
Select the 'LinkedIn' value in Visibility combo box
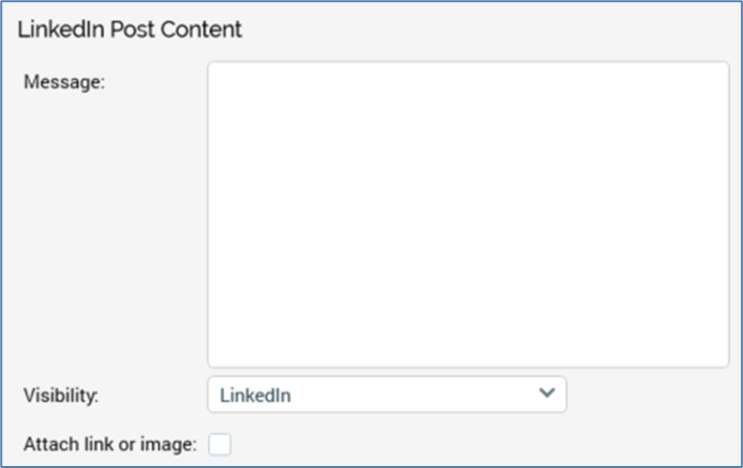[256, 395]
